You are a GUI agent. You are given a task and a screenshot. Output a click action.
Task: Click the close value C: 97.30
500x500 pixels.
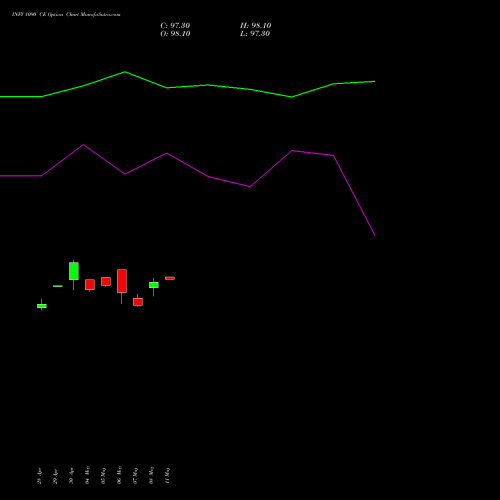pyautogui.click(x=175, y=26)
